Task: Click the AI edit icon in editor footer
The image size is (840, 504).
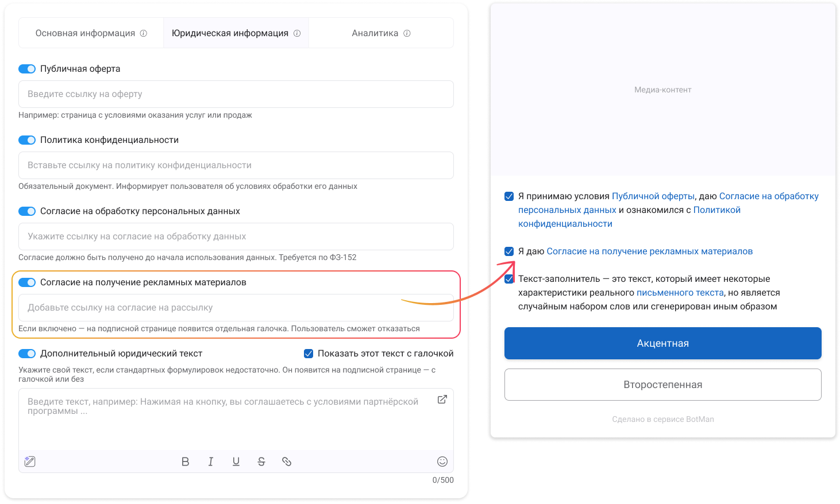Action: pos(30,462)
